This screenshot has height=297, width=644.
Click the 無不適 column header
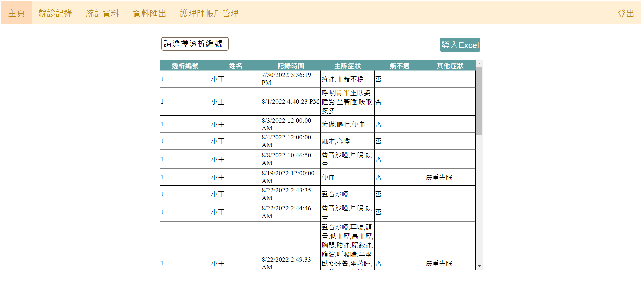point(400,66)
